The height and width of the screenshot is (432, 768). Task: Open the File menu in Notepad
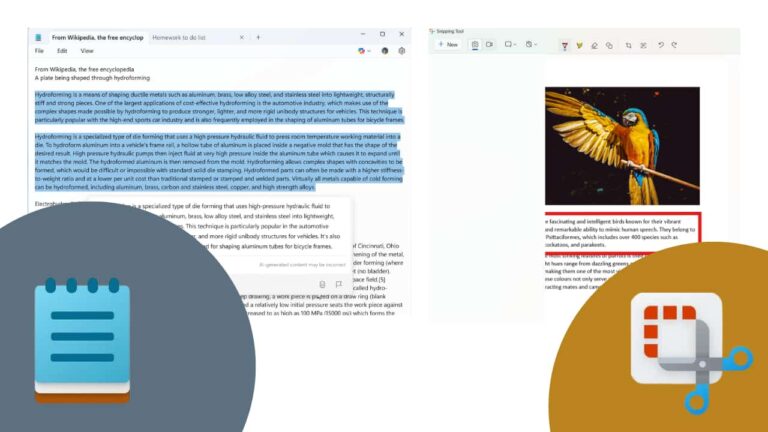pyautogui.click(x=39, y=51)
